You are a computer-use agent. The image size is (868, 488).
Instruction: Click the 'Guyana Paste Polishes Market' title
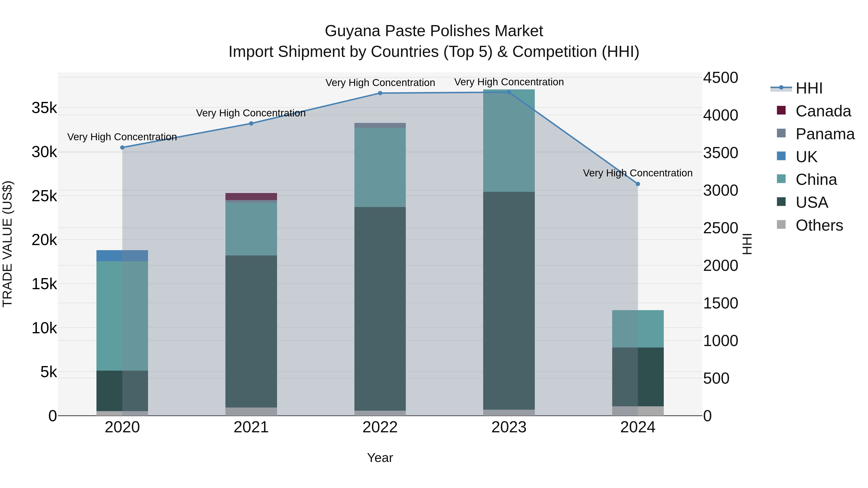click(434, 31)
